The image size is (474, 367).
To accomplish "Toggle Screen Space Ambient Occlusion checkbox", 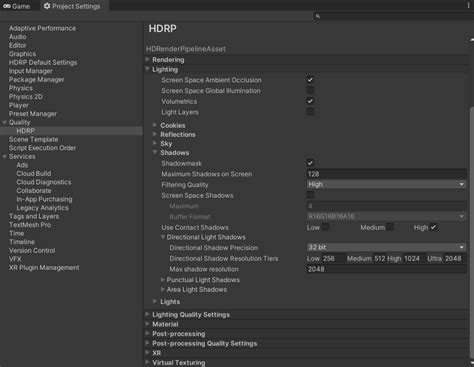I will [310, 80].
